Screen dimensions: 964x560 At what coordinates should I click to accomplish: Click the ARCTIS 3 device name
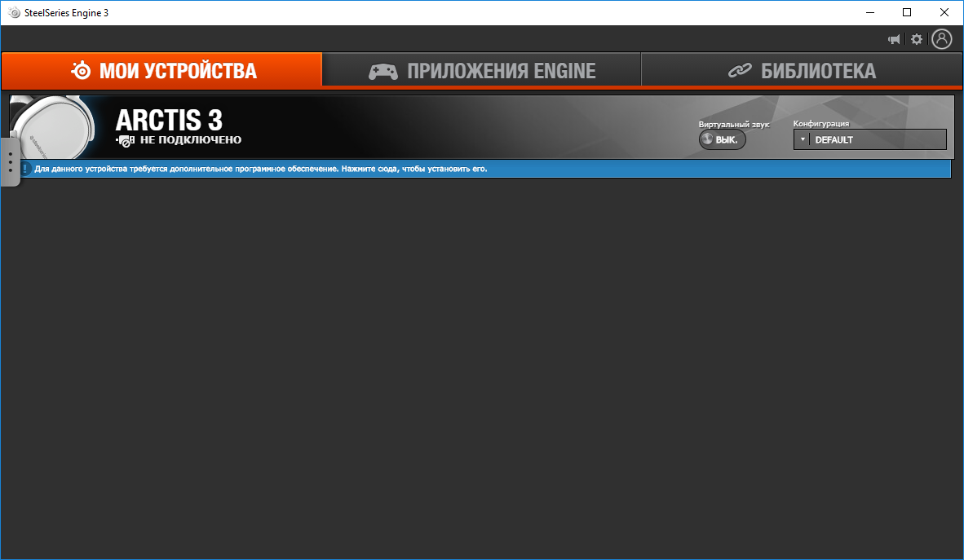pyautogui.click(x=169, y=120)
